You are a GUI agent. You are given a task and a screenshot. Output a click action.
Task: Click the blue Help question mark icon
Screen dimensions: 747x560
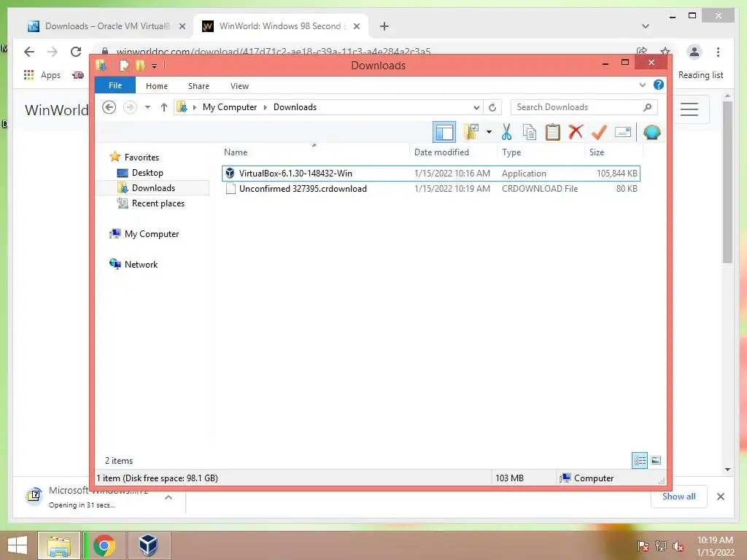[x=659, y=85]
